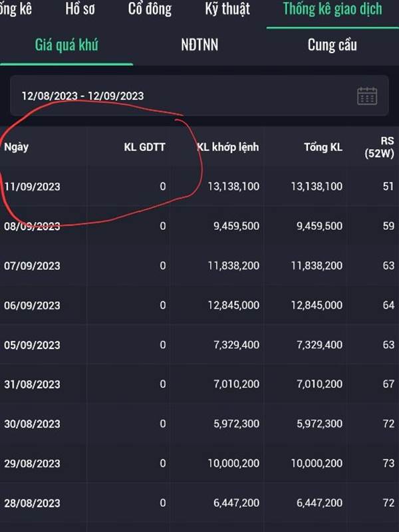Click total volume 10,000,200 cell
The height and width of the screenshot is (532, 399).
[317, 464]
